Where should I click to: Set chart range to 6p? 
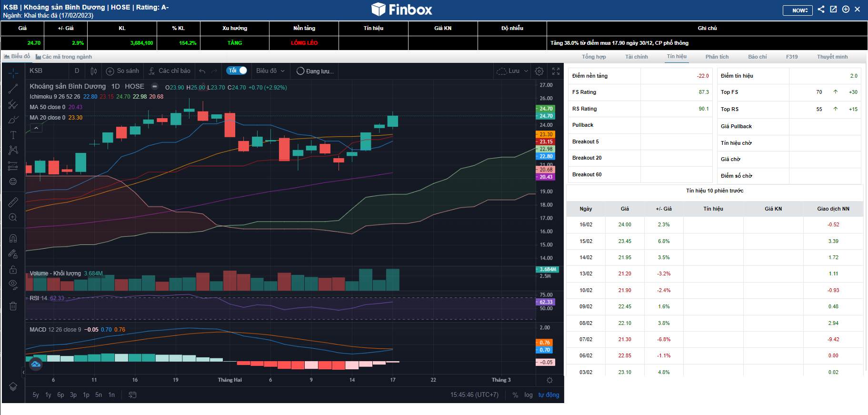tap(60, 395)
